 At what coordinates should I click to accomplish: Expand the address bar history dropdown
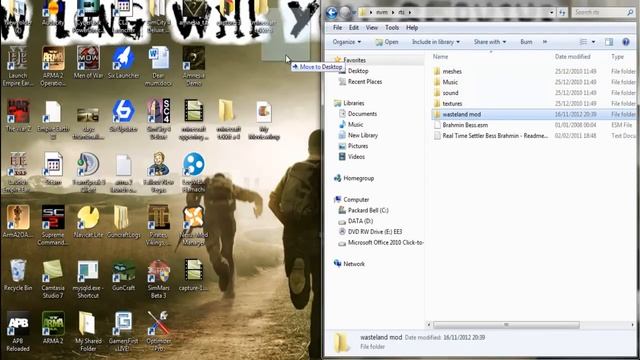(552, 13)
